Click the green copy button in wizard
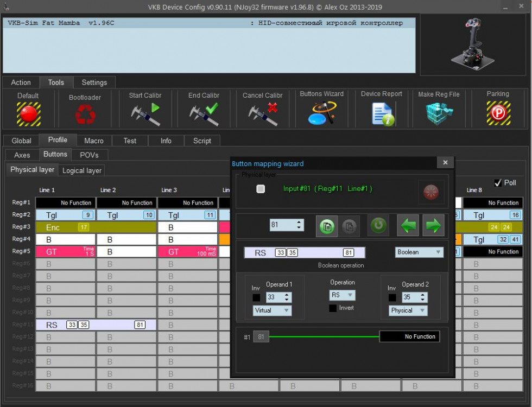The height and width of the screenshot is (407, 532). (x=327, y=225)
